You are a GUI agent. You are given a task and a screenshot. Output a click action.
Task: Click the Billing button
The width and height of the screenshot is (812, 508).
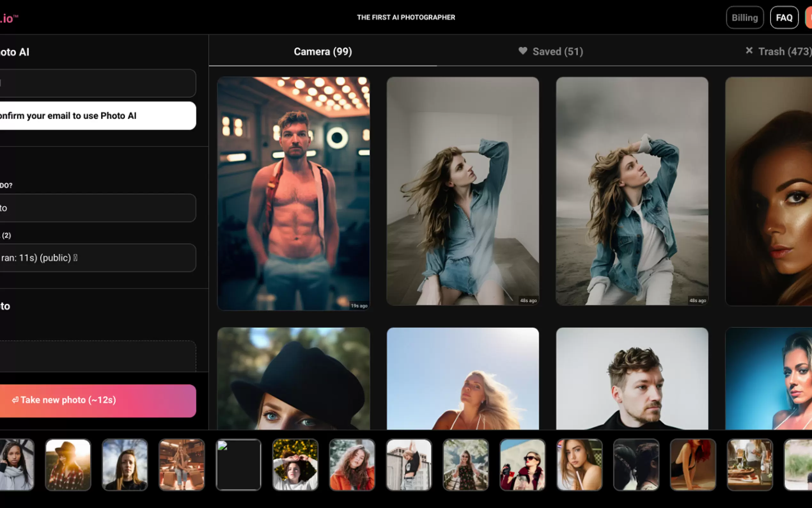click(744, 18)
